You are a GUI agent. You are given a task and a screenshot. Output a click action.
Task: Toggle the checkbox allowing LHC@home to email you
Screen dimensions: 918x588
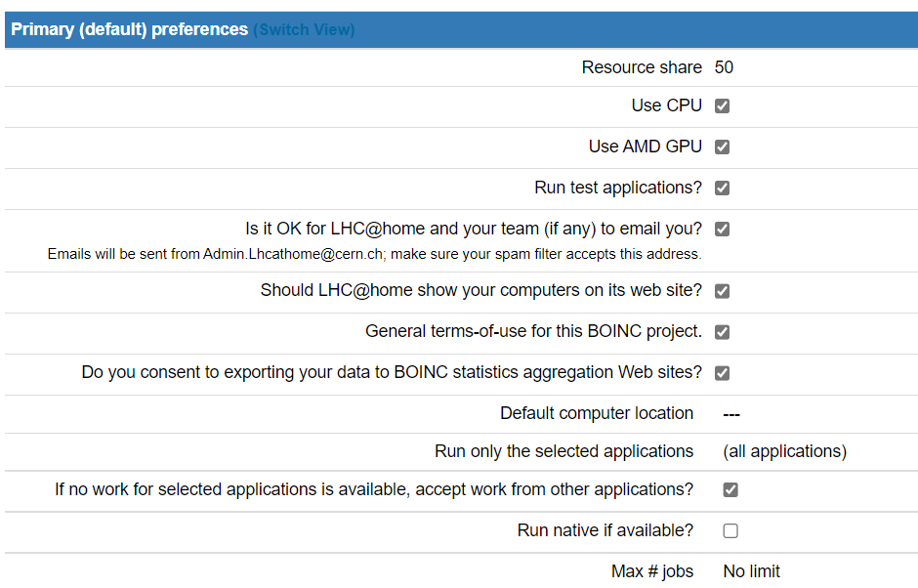click(x=723, y=230)
